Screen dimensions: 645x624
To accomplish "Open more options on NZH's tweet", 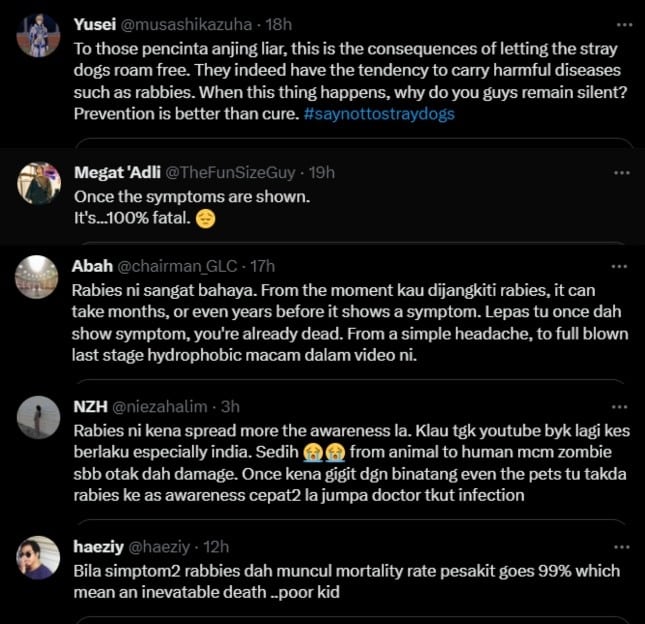I will coord(619,407).
